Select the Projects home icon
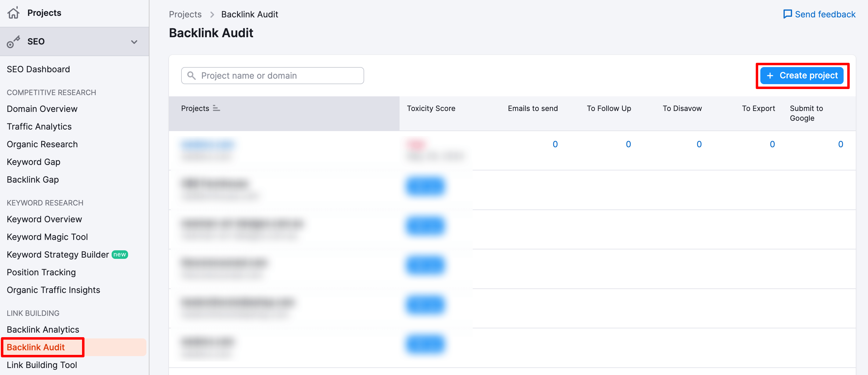This screenshot has height=375, width=868. click(13, 12)
